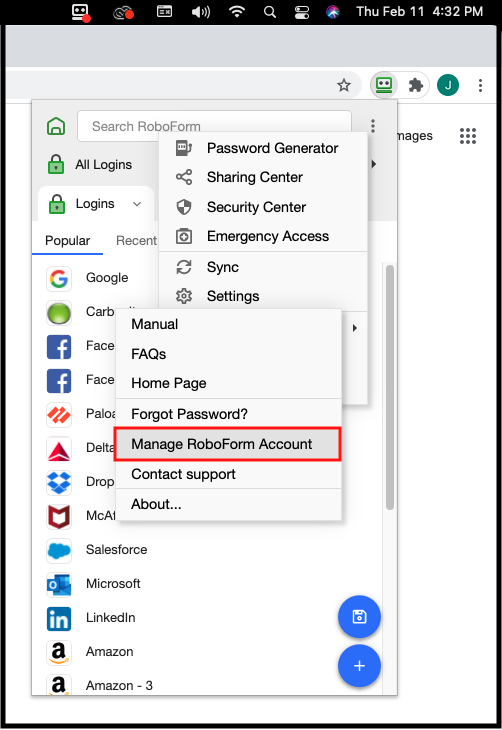Open the RoboForm home icon
Screen dimensions: 502x730
tap(56, 126)
